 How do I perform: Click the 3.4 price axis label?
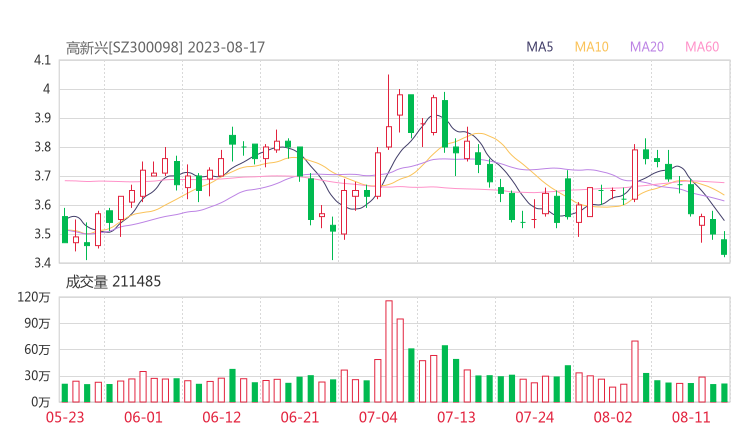(41, 263)
